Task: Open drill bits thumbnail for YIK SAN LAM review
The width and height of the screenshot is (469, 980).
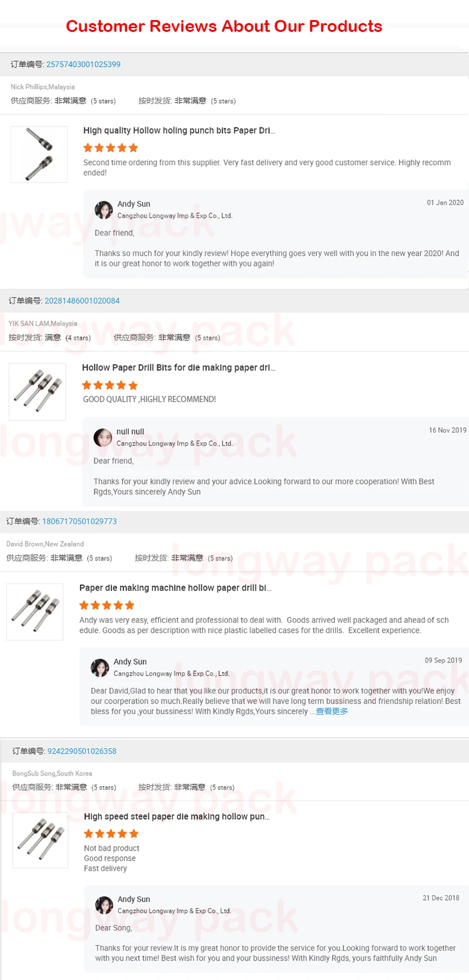Action: pos(38,391)
